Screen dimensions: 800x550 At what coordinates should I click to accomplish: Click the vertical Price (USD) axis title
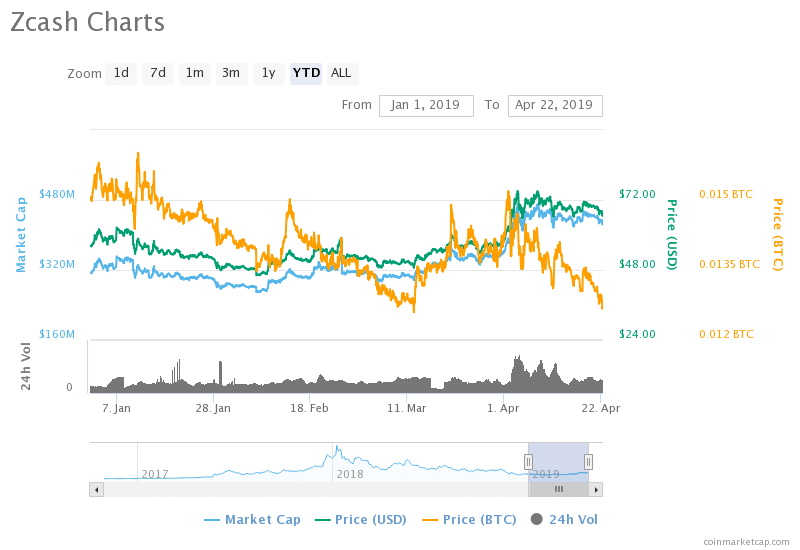click(672, 235)
